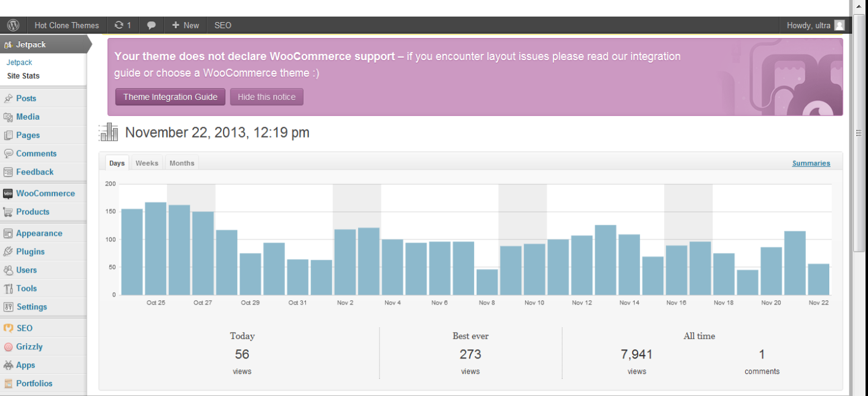Open the Summaries link
The width and height of the screenshot is (868, 396).
pyautogui.click(x=811, y=163)
